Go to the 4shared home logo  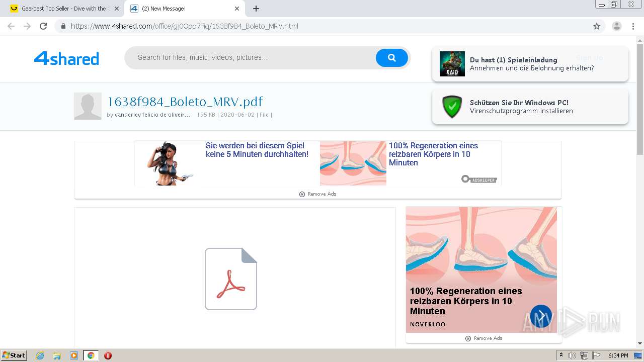pyautogui.click(x=66, y=58)
